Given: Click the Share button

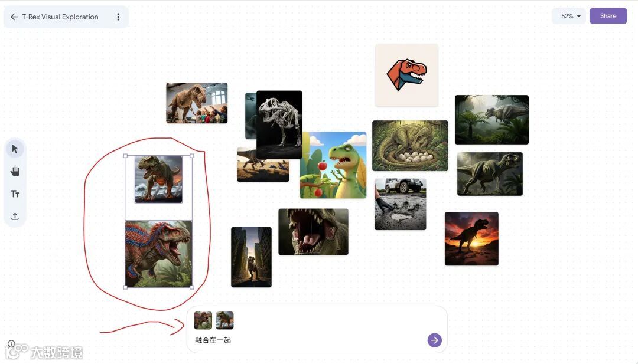Looking at the screenshot, I should 608,16.
